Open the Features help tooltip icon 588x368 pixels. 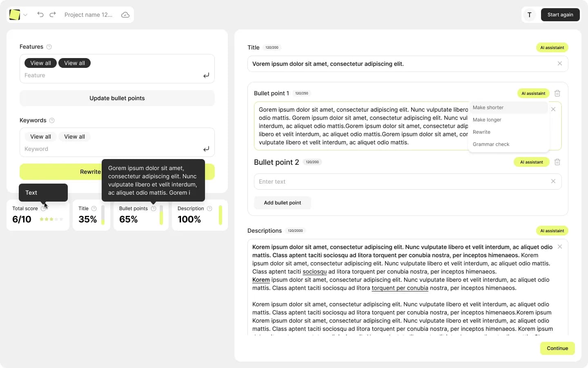[x=49, y=47]
